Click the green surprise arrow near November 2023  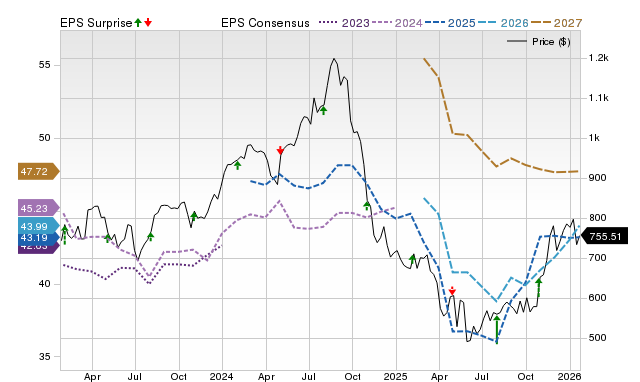(194, 216)
